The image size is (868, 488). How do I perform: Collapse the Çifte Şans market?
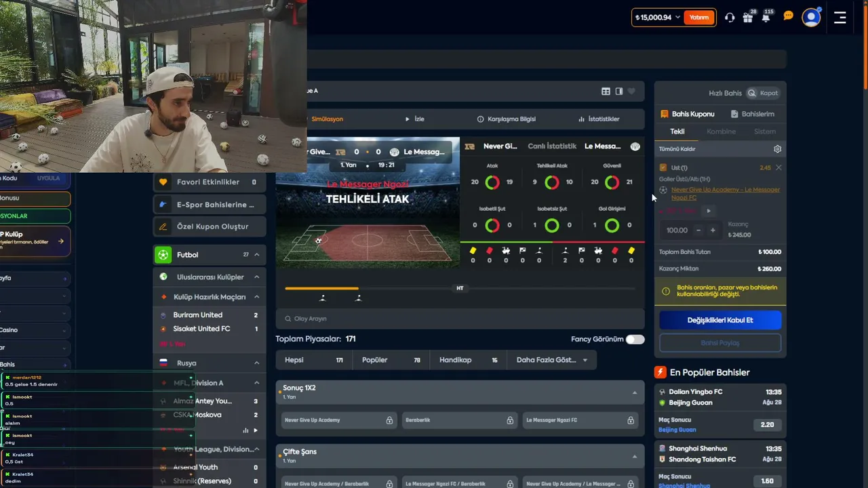pos(635,456)
